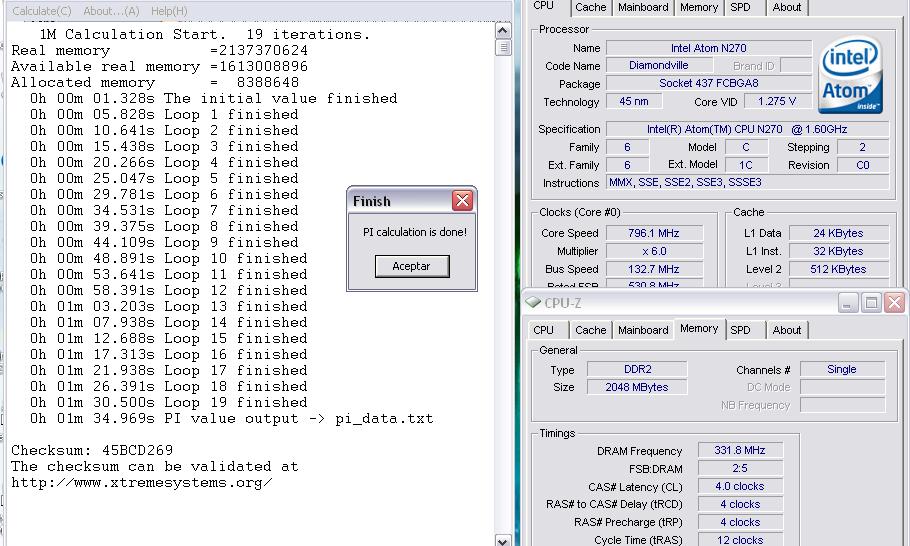Screen dimensions: 910x546
Task: Click the '1M Calculation Start. 19 iterations.' line
Action: coord(204,35)
